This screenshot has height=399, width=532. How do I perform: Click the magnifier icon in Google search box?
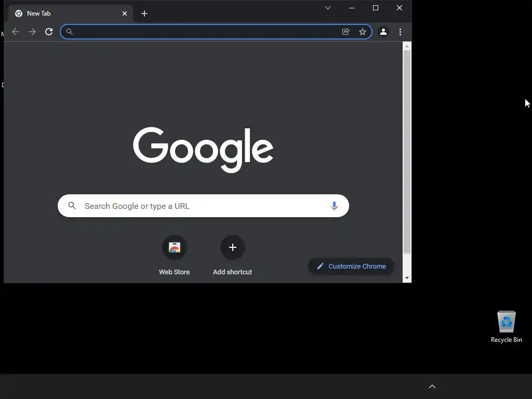[72, 206]
